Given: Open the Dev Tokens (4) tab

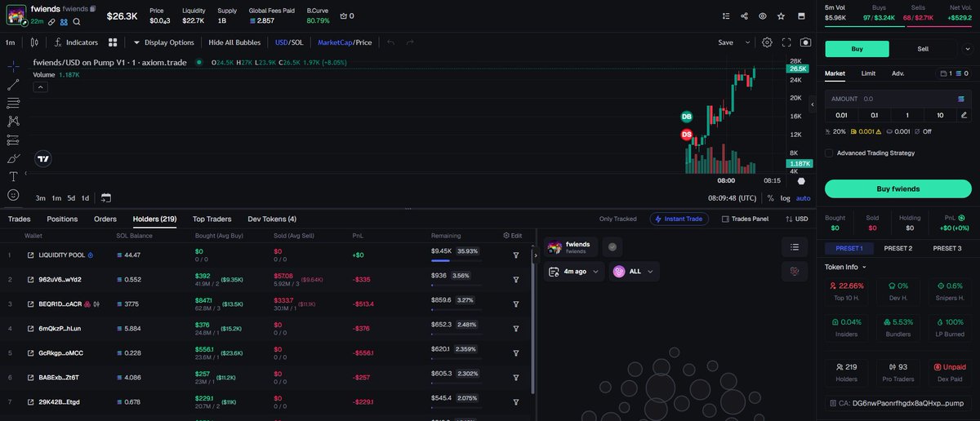Looking at the screenshot, I should (x=272, y=219).
